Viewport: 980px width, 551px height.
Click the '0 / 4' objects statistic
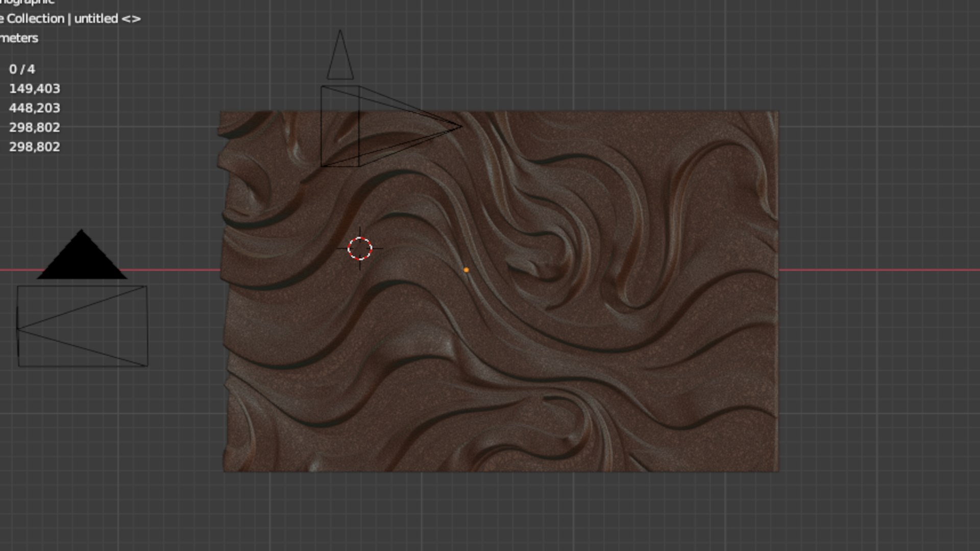click(22, 69)
